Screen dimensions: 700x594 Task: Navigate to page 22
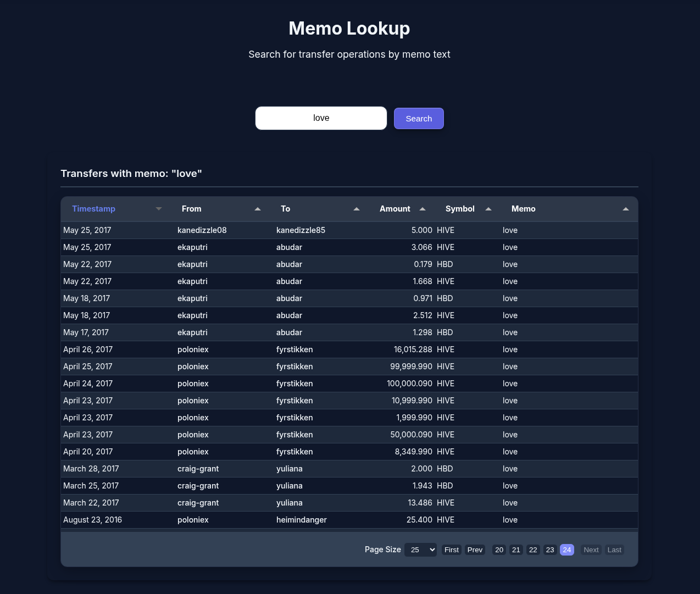[x=533, y=549]
